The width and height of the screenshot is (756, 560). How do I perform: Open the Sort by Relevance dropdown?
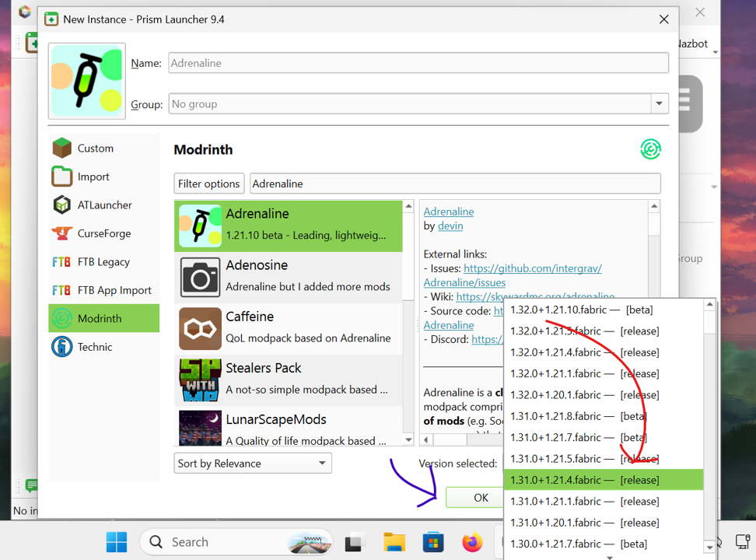coord(252,463)
